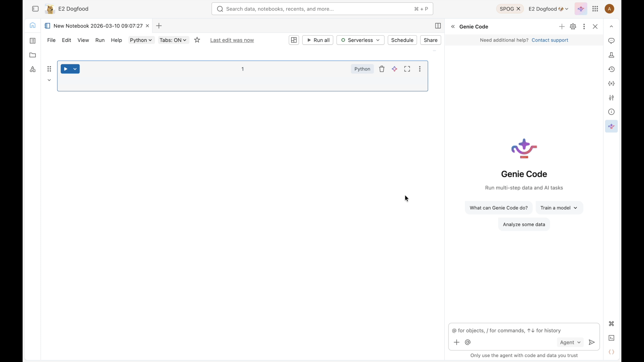Open the Comments panel

pyautogui.click(x=611, y=41)
